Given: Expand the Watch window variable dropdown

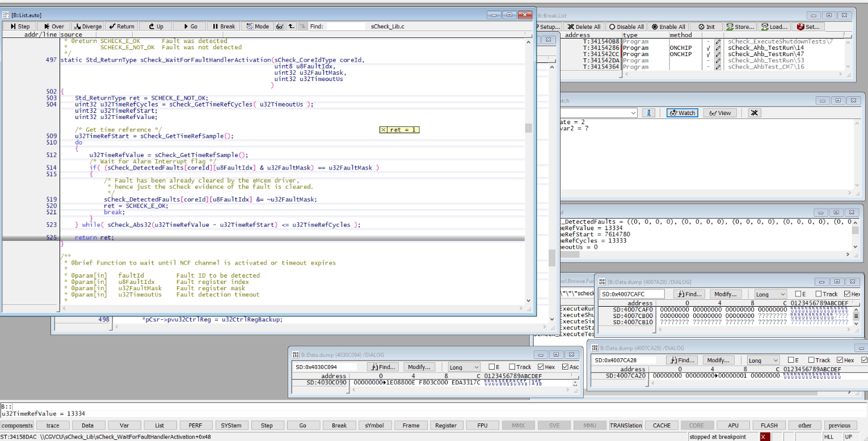Looking at the screenshot, I should [x=634, y=113].
